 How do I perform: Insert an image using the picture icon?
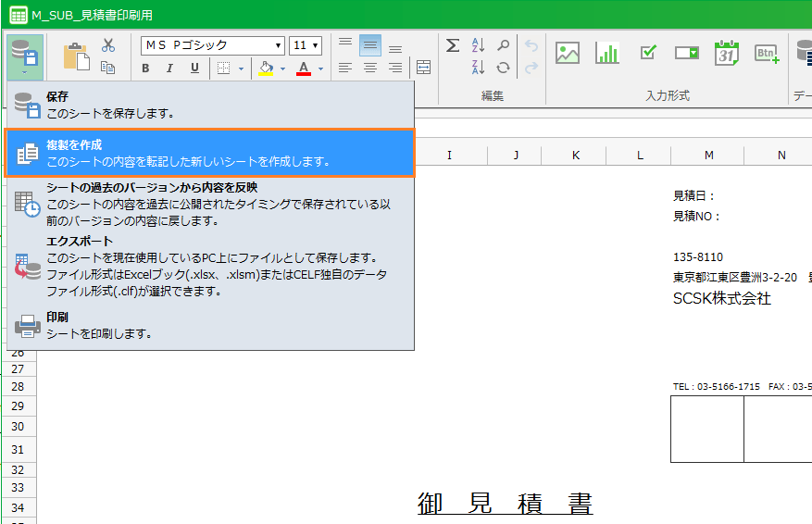(x=568, y=54)
